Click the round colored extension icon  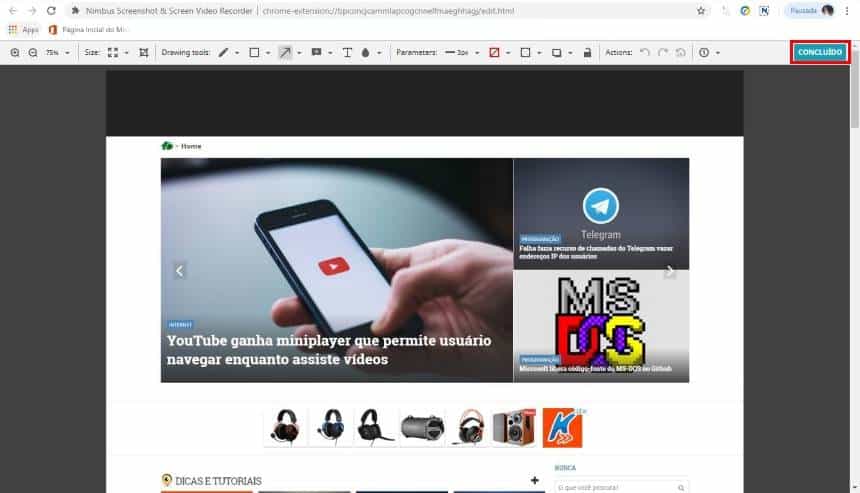pyautogui.click(x=745, y=10)
